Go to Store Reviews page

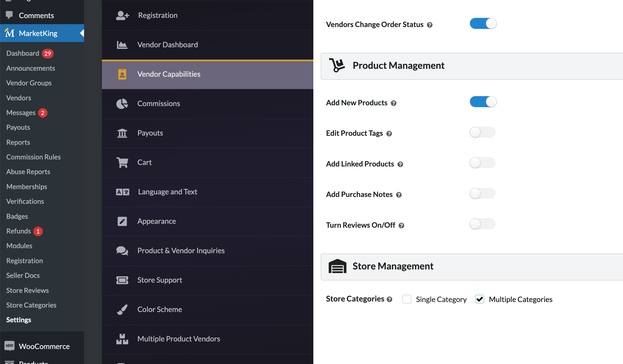tap(28, 290)
